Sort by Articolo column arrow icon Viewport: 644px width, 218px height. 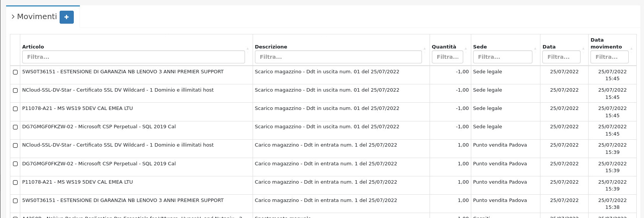point(247,48)
